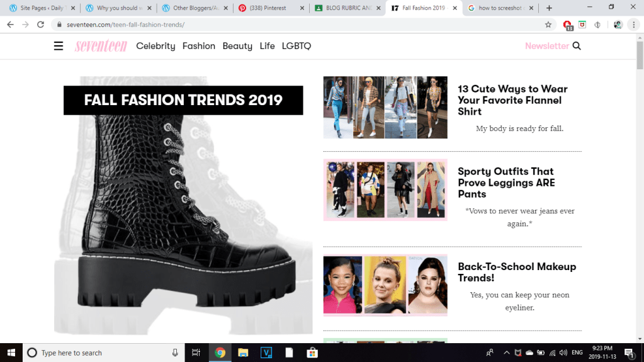Image resolution: width=644 pixels, height=362 pixels.
Task: Open the Seventeen hamburger menu
Action: (59, 46)
